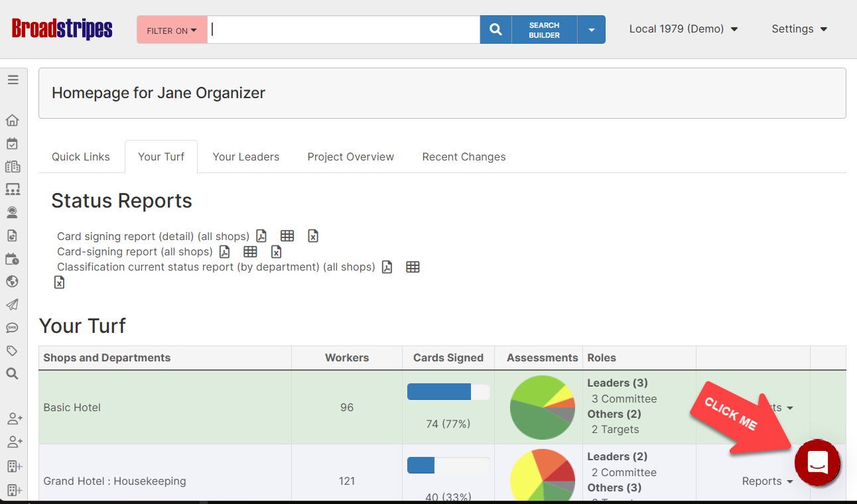The height and width of the screenshot is (504, 857).
Task: Switch to the Quick Links tab
Action: click(x=81, y=157)
